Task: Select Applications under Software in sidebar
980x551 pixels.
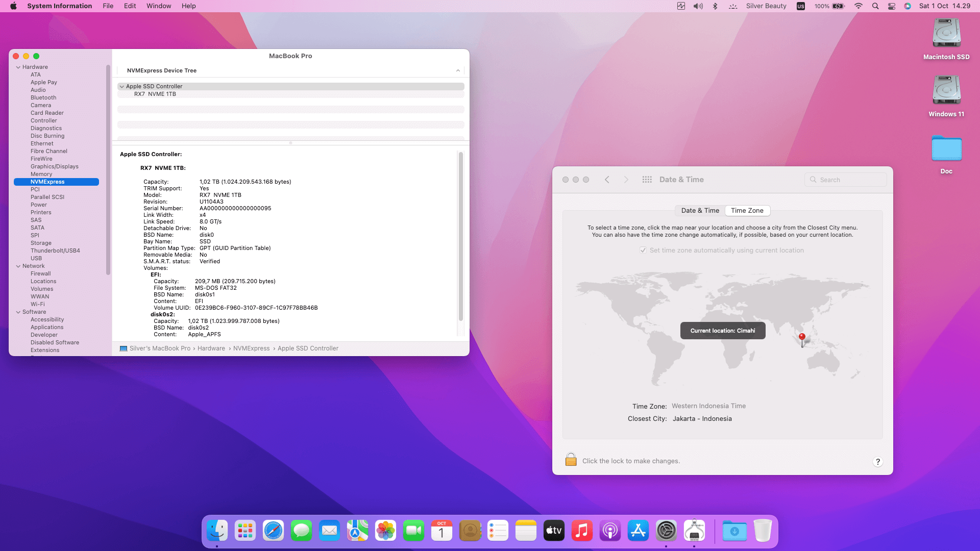Action: click(x=47, y=327)
